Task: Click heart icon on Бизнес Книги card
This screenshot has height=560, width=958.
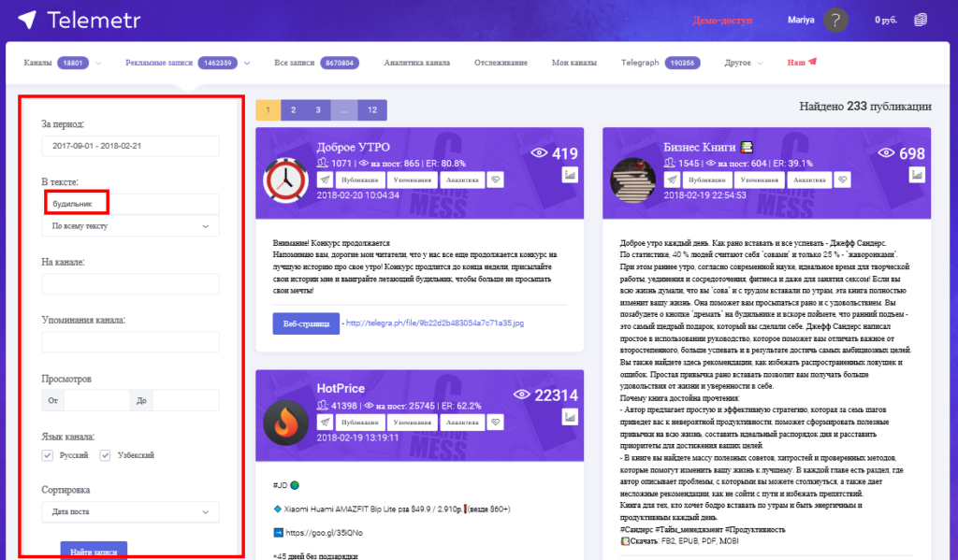Action: click(x=843, y=178)
